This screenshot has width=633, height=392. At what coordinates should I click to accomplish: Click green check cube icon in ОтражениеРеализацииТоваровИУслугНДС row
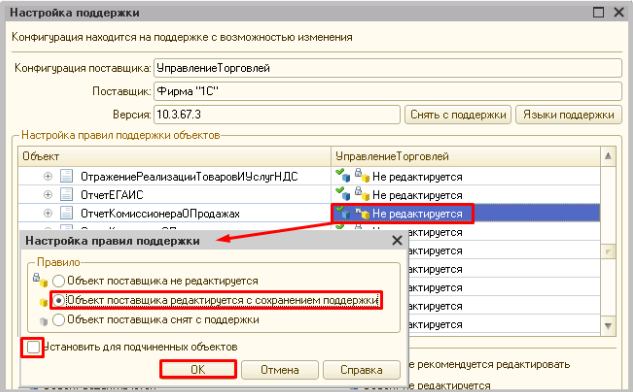point(343,176)
